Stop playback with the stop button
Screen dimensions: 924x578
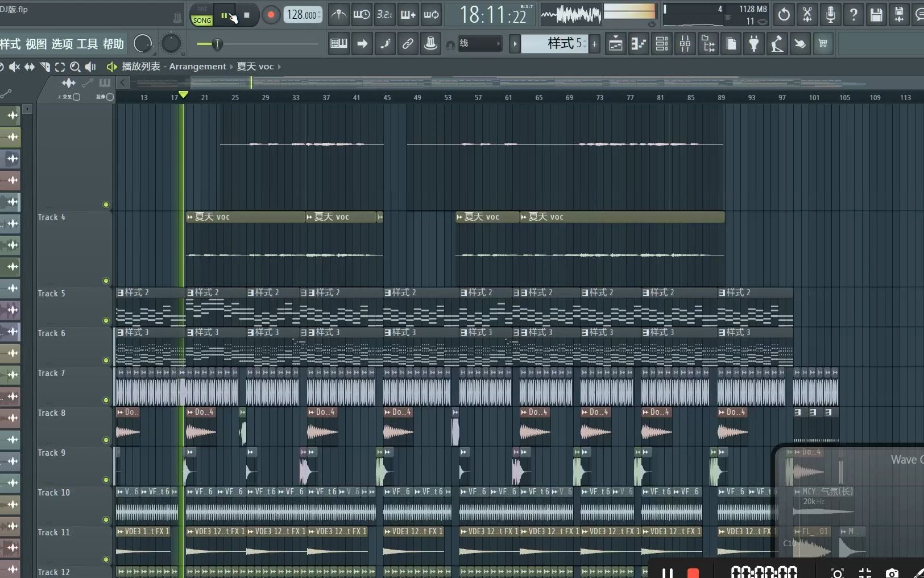point(247,15)
